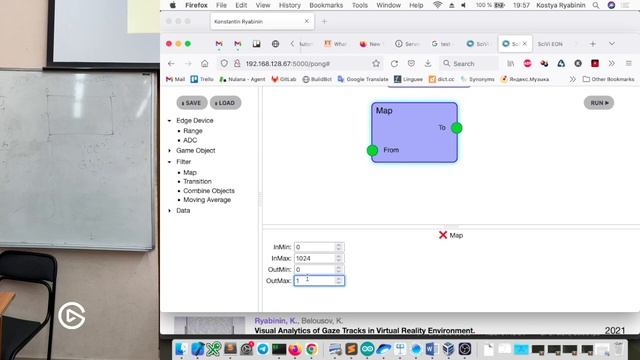This screenshot has width=640, height=360.
Task: Open the Google Translate bookmark
Action: tap(363, 79)
